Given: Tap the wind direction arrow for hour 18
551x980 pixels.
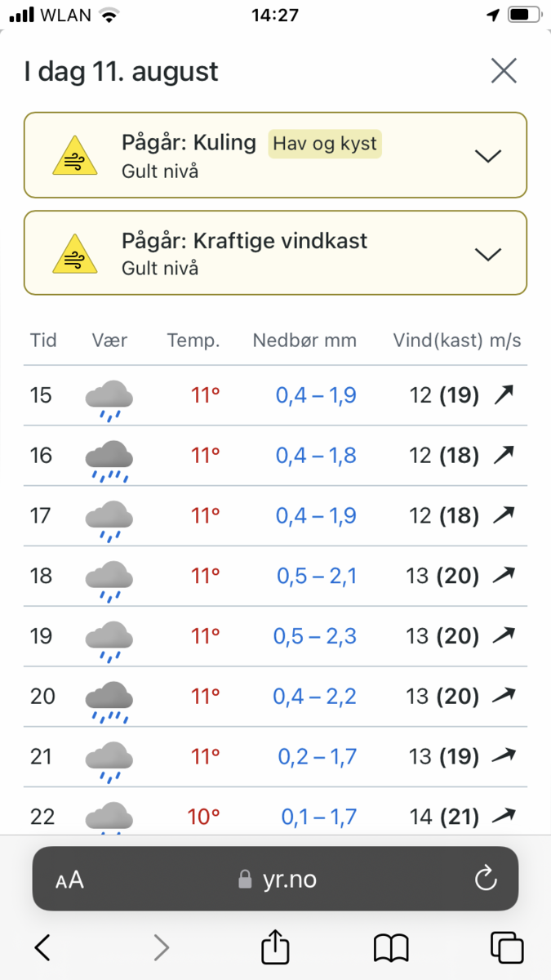Looking at the screenshot, I should click(x=504, y=576).
